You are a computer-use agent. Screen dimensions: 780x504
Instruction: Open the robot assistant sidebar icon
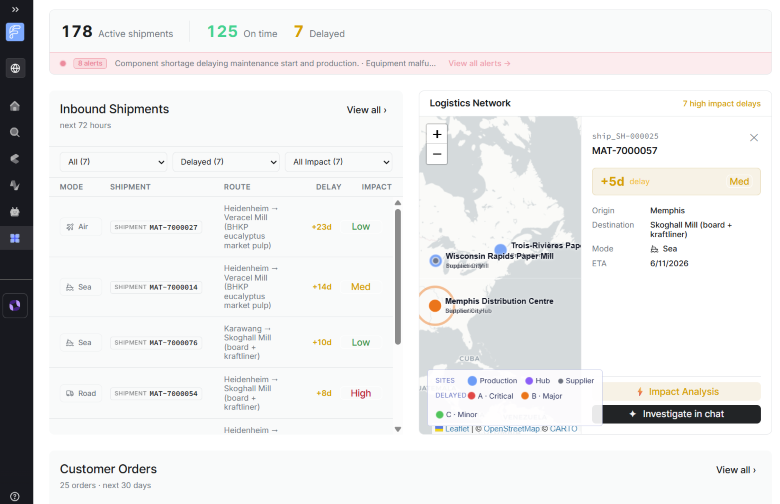[15, 212]
